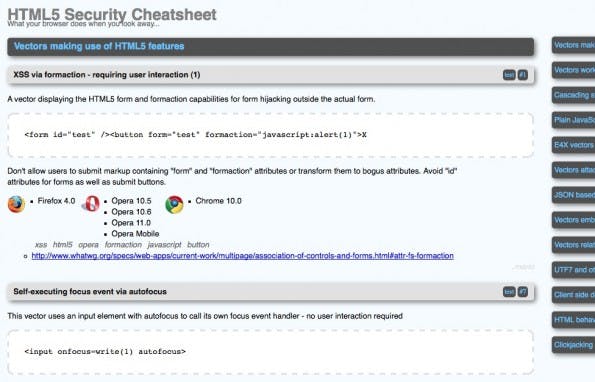Jump to 'UTF7 and other' sidebar item
This screenshot has width=595, height=382.
pyautogui.click(x=573, y=270)
